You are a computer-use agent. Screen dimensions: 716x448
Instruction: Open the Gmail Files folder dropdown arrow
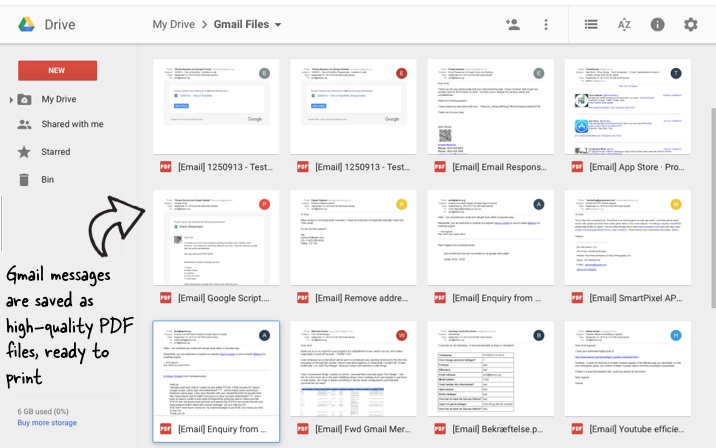278,25
